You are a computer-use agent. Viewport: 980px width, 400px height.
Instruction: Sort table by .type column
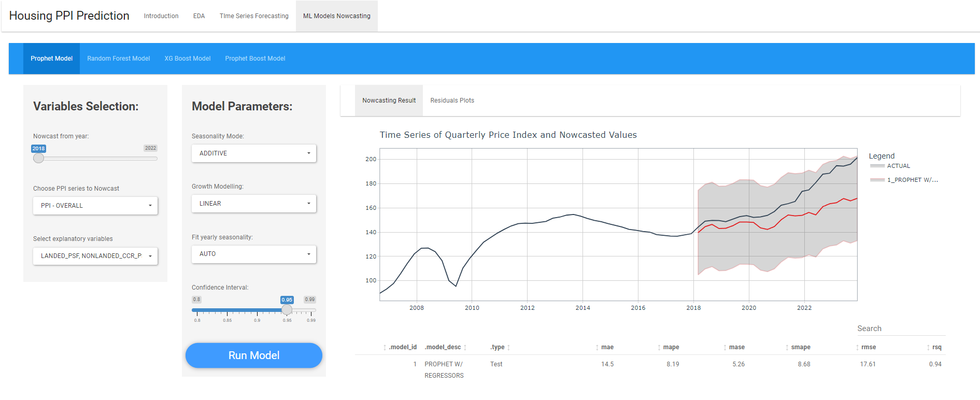point(498,347)
